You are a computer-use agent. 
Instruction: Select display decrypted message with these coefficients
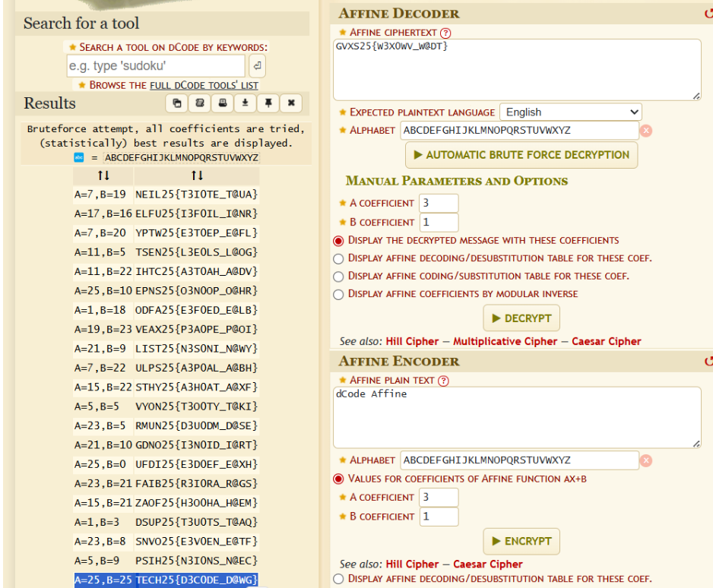click(x=338, y=241)
